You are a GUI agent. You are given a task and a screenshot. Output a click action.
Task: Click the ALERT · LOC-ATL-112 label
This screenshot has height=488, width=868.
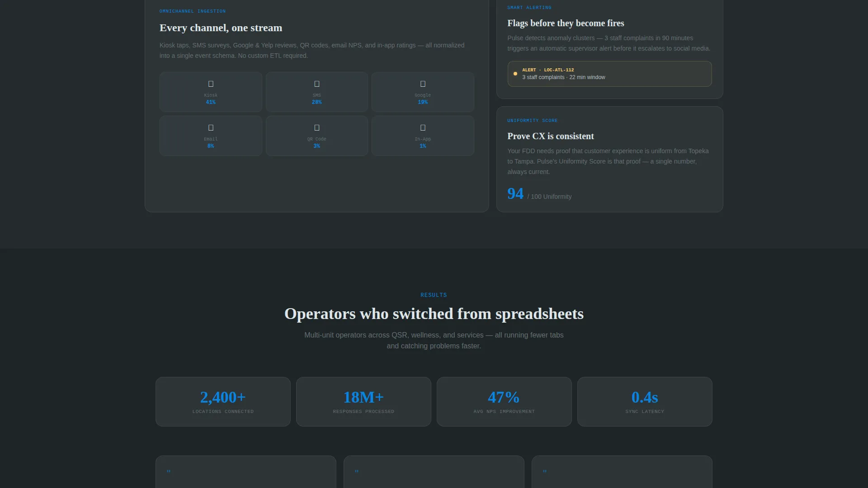548,70
